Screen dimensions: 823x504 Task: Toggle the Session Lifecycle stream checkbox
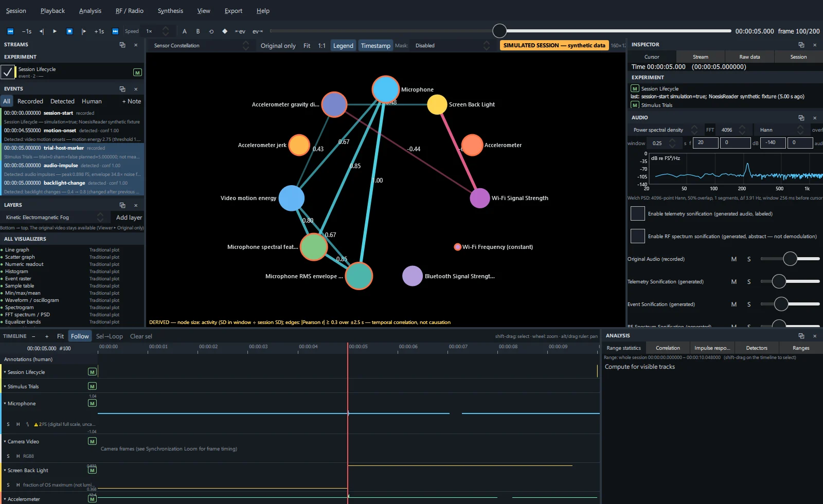(x=8, y=73)
